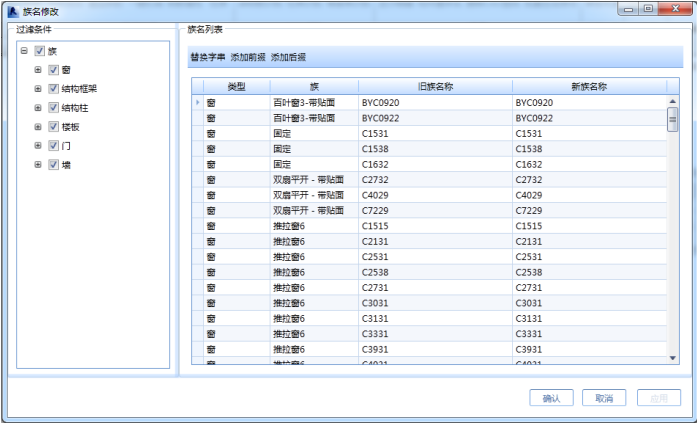Select old family name cell C1515
This screenshot has width=697, height=423.
(435, 226)
